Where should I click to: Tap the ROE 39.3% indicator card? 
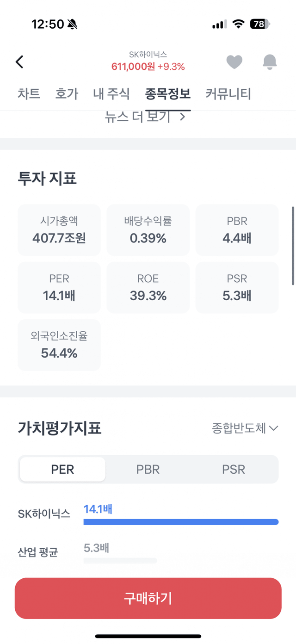tap(148, 287)
